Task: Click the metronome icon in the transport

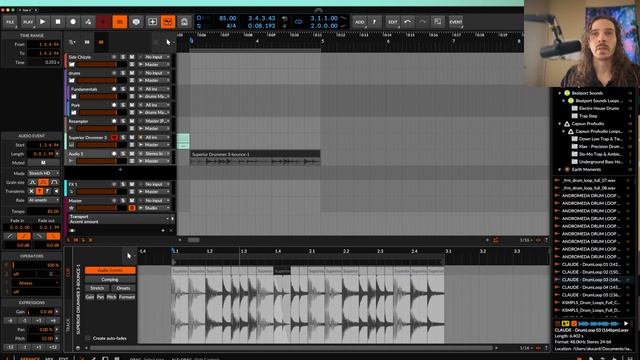Action: (184, 22)
